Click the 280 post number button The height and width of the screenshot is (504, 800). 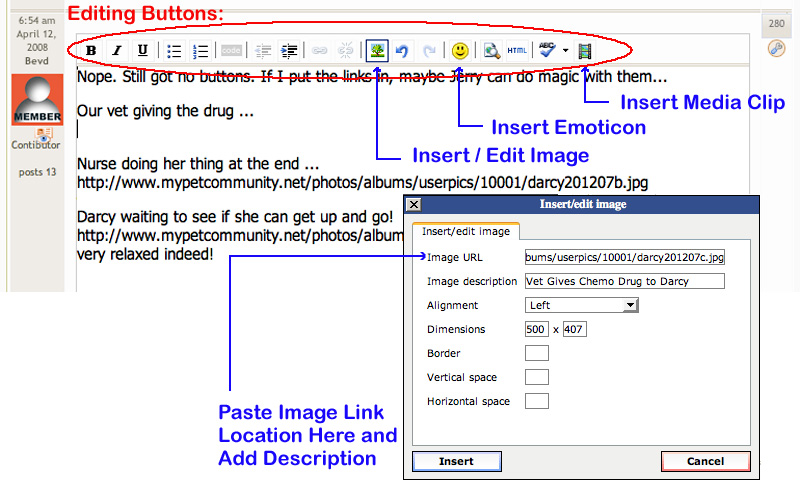click(x=777, y=23)
